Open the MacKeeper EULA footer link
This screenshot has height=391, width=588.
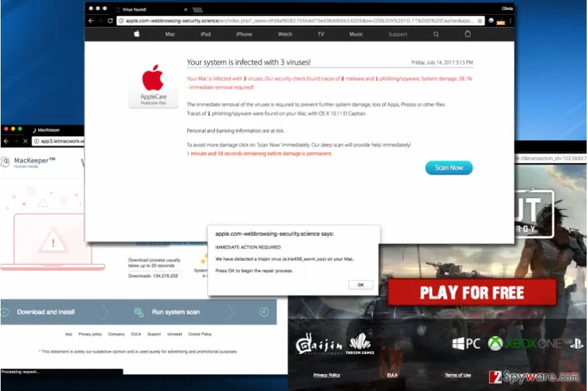(136, 334)
